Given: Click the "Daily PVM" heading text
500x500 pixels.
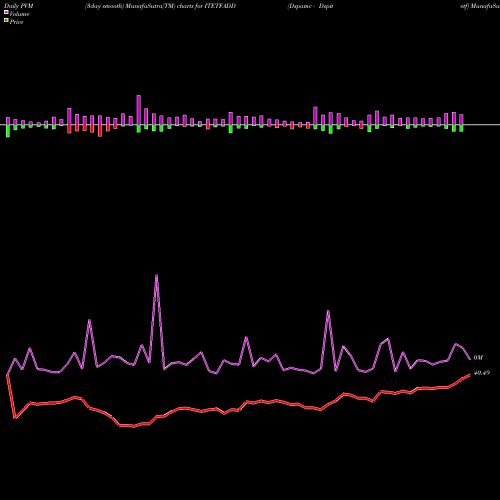Looking at the screenshot, I should click(x=19, y=6).
